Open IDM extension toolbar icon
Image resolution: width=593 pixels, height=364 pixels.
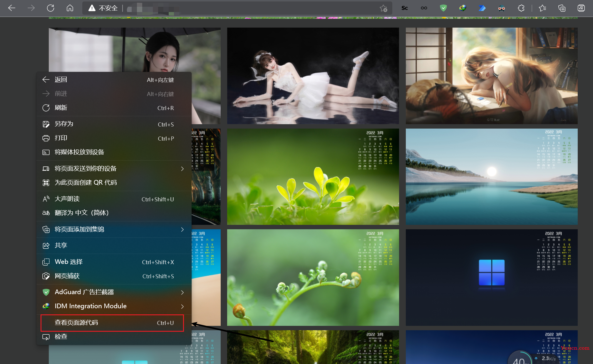pyautogui.click(x=463, y=8)
